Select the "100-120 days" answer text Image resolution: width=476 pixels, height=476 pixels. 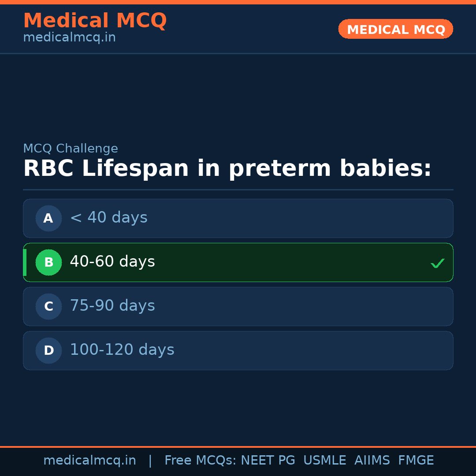[122, 350]
